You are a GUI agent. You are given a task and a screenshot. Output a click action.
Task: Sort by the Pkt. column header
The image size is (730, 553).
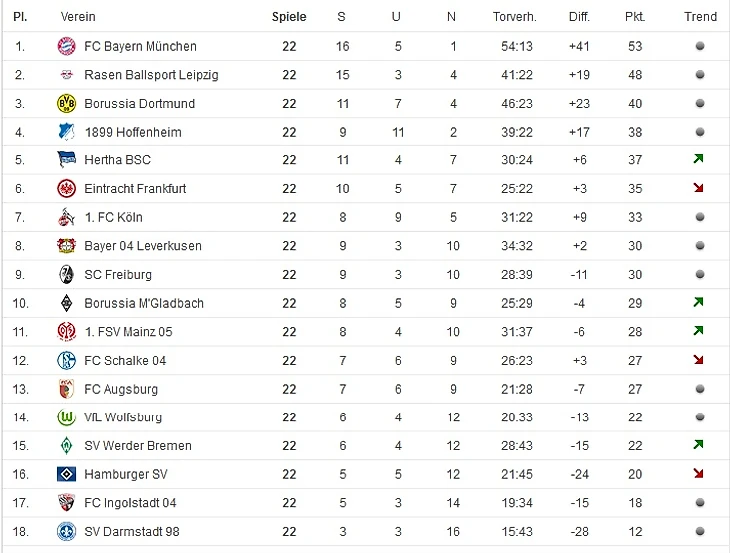point(634,17)
